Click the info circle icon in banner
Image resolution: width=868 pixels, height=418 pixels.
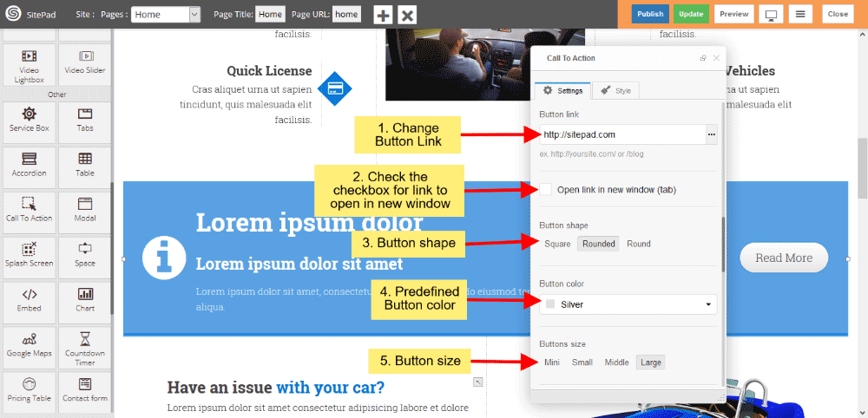[x=163, y=258]
